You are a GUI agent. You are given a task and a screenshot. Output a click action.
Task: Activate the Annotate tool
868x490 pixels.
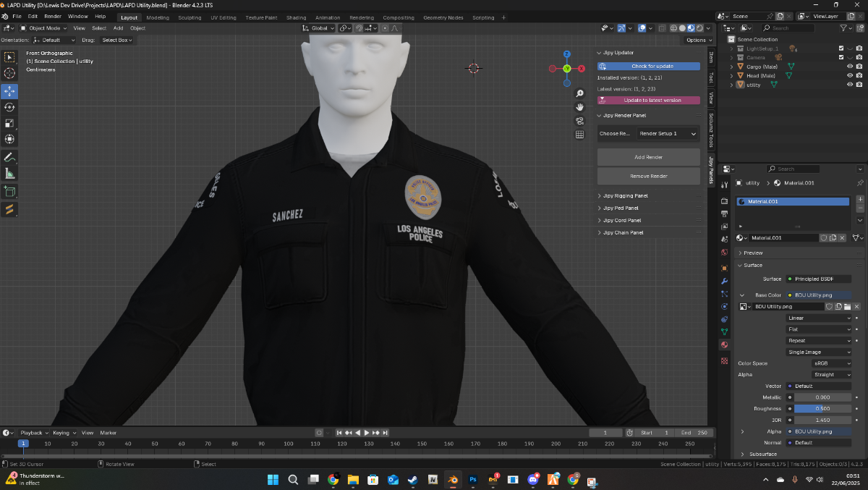pos(9,157)
